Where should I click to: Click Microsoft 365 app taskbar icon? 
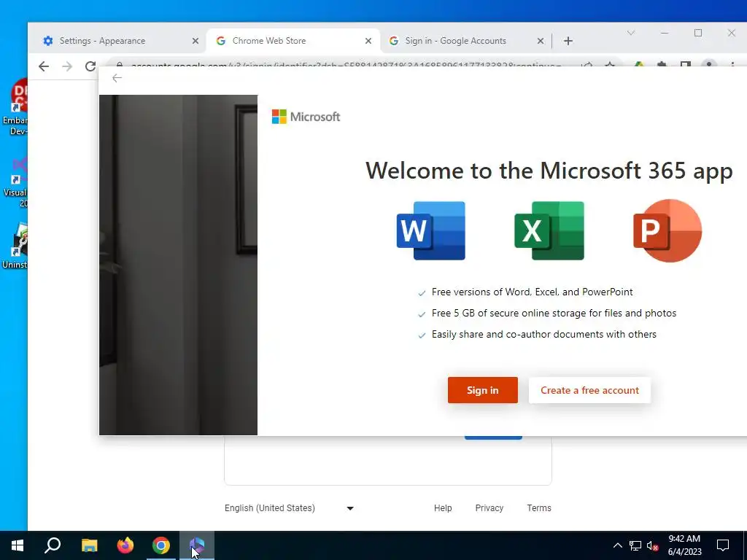tap(197, 545)
